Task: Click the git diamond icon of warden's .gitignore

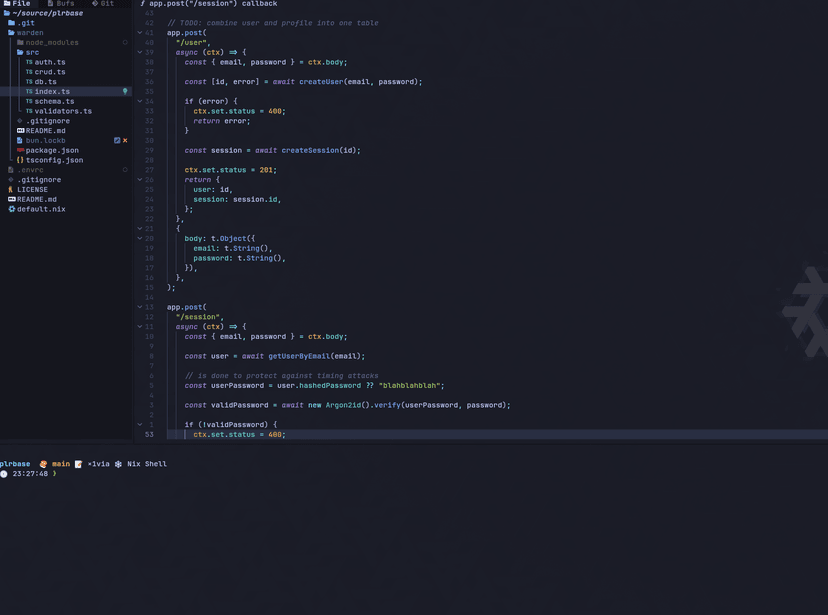Action: [x=20, y=121]
